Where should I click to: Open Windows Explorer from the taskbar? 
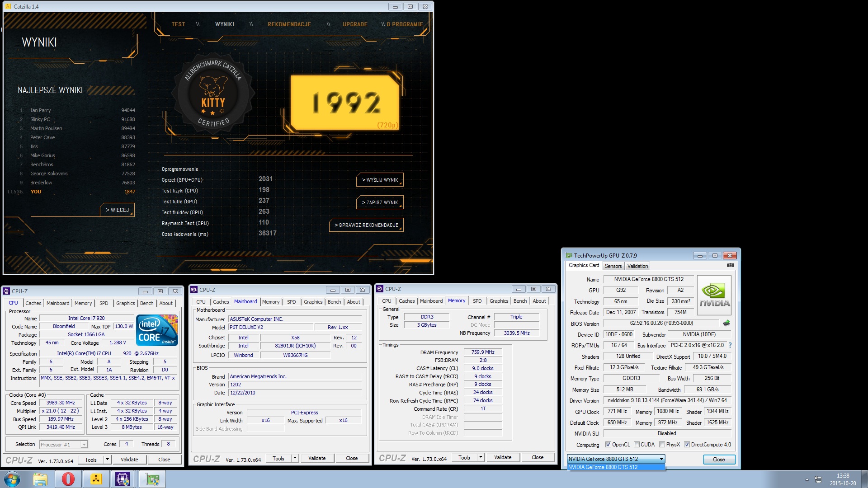point(40,479)
